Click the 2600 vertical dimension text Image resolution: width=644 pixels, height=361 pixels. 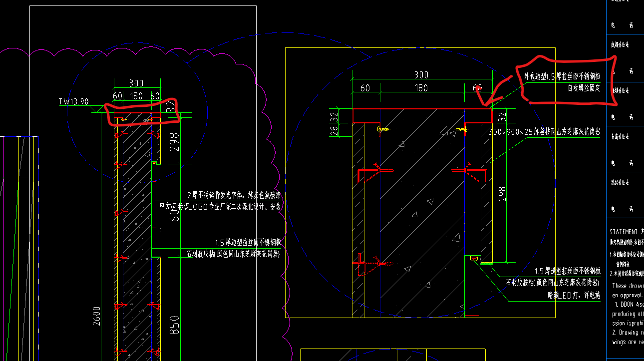pyautogui.click(x=97, y=316)
